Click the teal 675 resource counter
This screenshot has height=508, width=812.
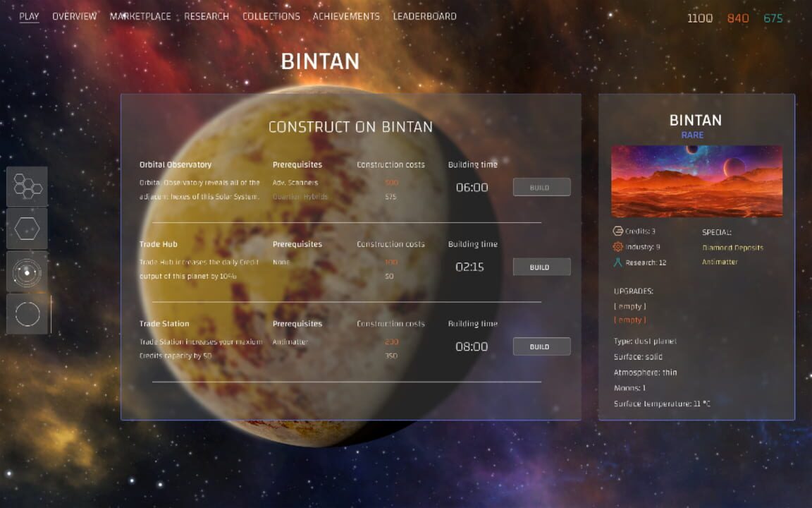coord(773,18)
